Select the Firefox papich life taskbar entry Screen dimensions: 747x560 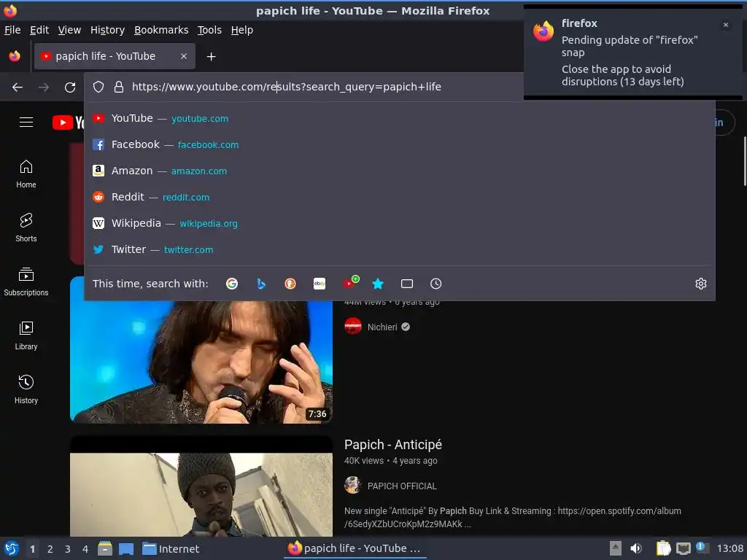355,548
